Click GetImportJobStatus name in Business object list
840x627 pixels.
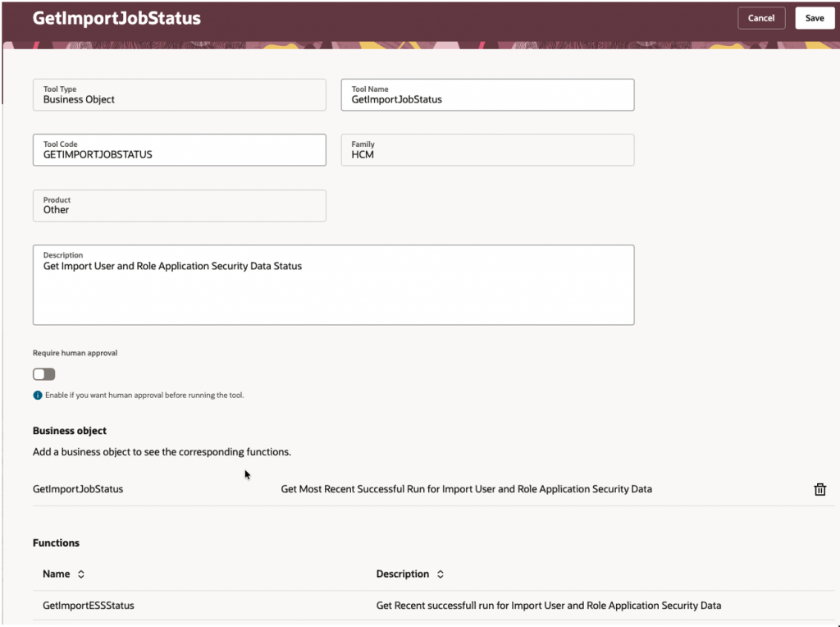pos(78,489)
